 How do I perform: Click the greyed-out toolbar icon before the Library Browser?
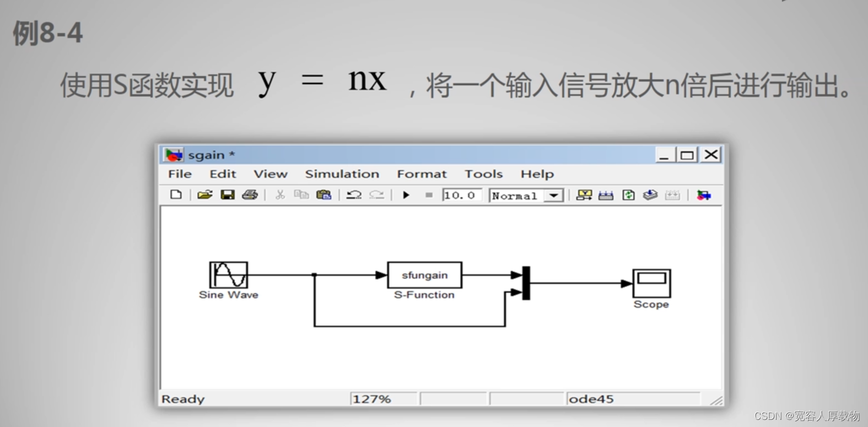click(672, 195)
